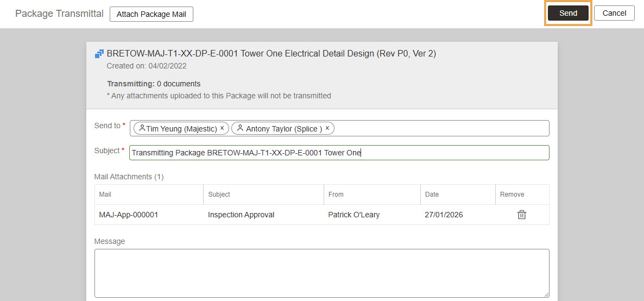644x301 pixels.
Task: Open Attach Package Mail
Action: (x=151, y=14)
